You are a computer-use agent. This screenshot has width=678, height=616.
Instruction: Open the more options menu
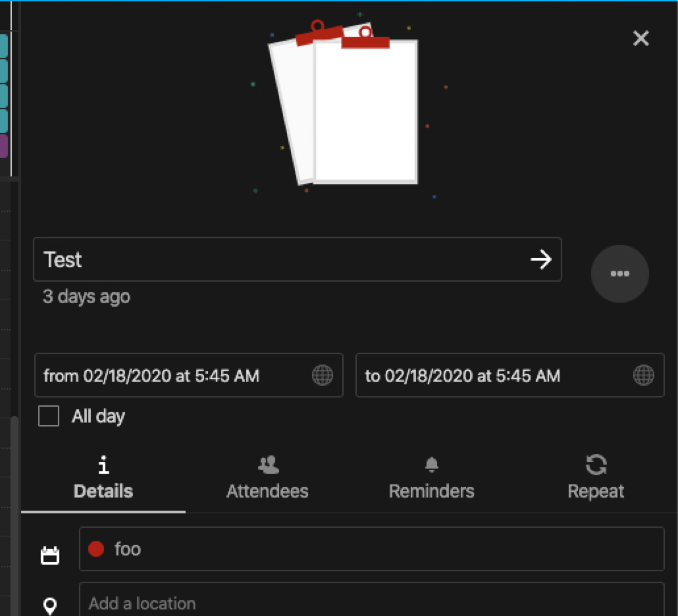[x=619, y=274]
